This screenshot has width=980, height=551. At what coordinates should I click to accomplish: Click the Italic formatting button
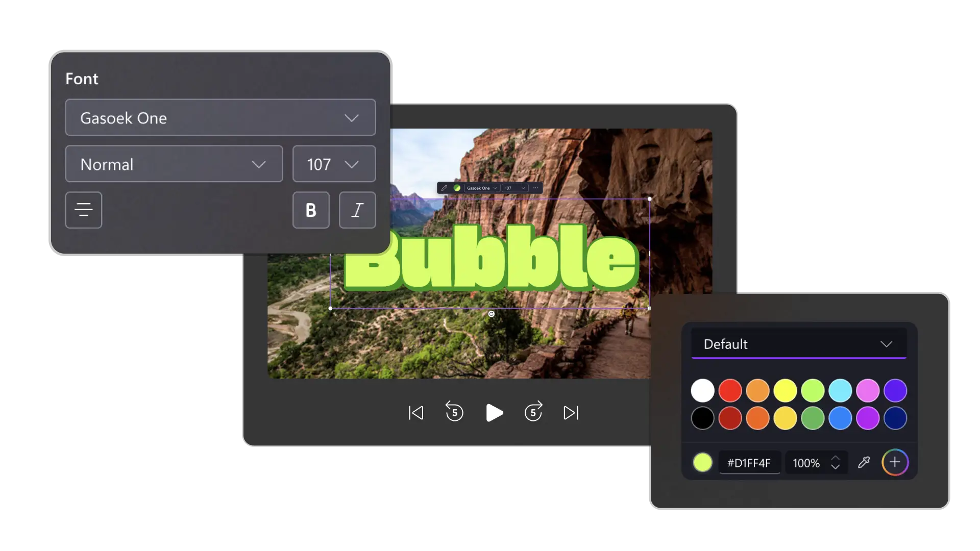pos(357,209)
